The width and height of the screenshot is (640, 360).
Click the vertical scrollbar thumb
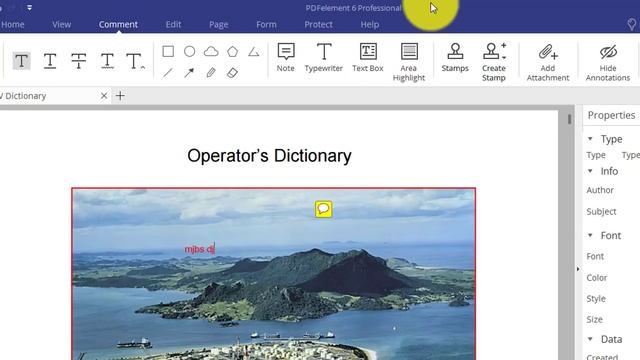pos(569,119)
